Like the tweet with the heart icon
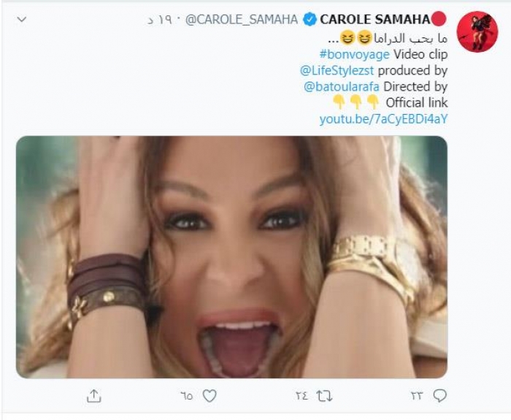This screenshot has height=420, width=511. point(210,396)
